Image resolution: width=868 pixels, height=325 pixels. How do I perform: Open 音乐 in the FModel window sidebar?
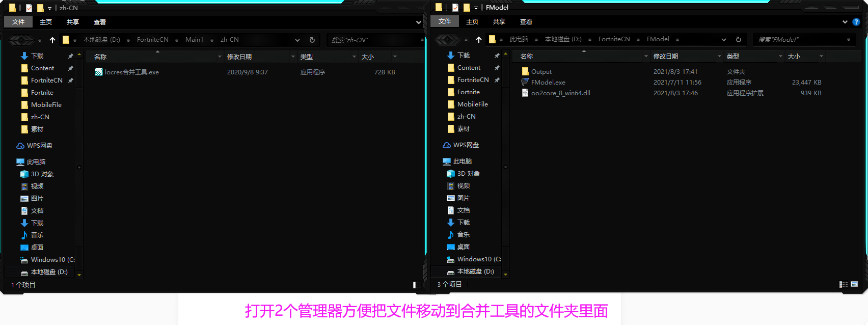click(458, 235)
